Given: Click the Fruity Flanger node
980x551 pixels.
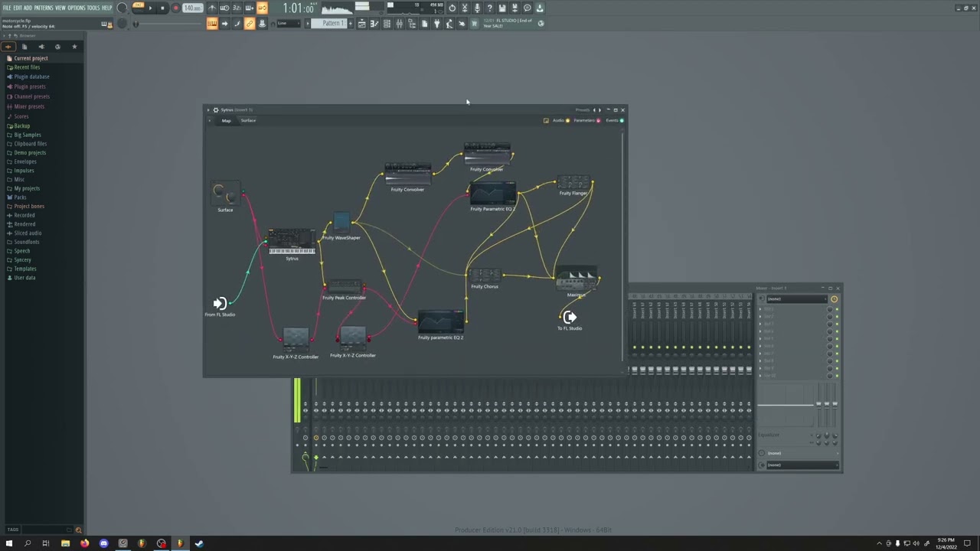Looking at the screenshot, I should 573,186.
